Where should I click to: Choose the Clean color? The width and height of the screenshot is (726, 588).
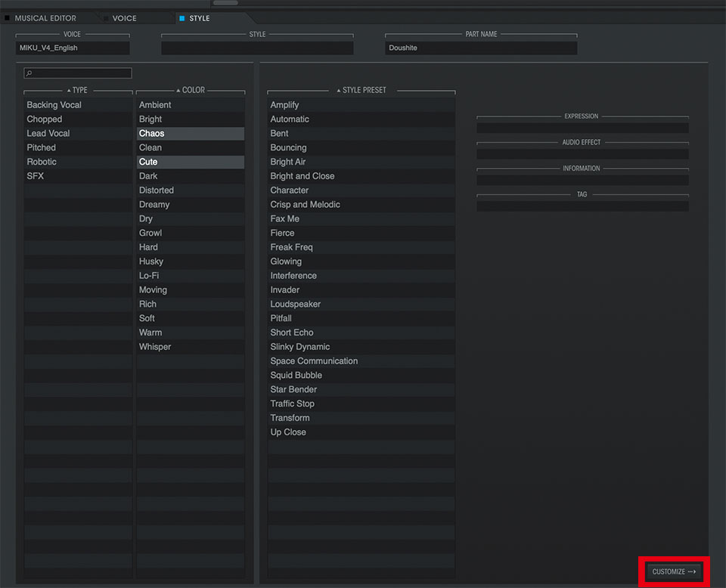click(x=191, y=147)
